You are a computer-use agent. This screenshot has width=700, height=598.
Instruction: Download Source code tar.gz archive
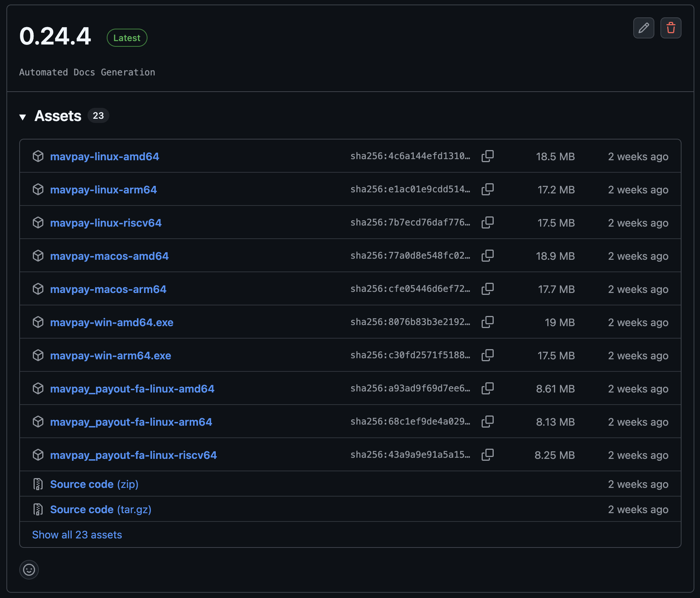coord(100,509)
